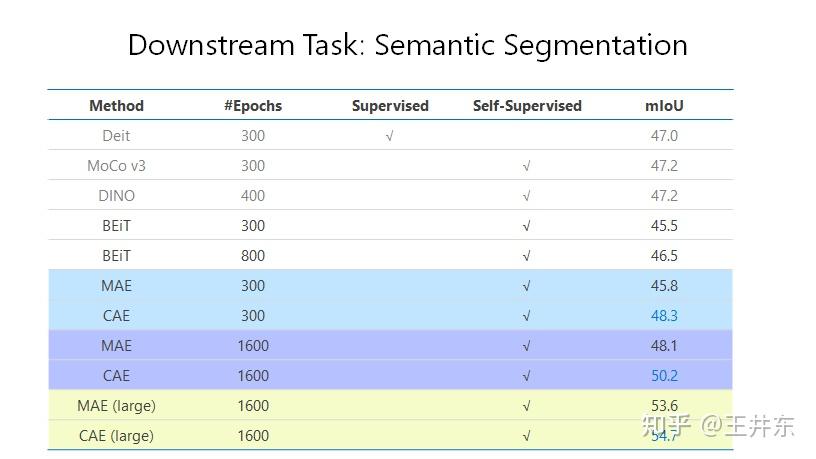Click the MoCo v3 self-supervised checkmark
Viewport: 816px width, 459px height.
[x=526, y=166]
